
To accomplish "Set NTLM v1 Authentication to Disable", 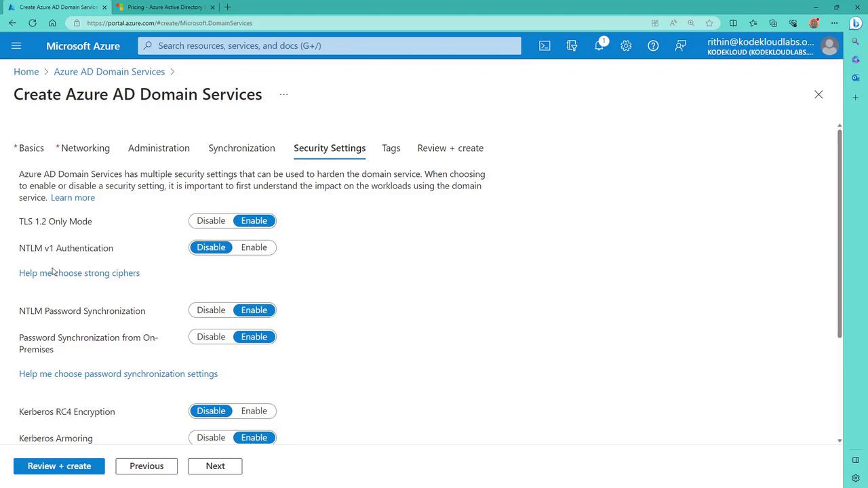I will coord(211,247).
